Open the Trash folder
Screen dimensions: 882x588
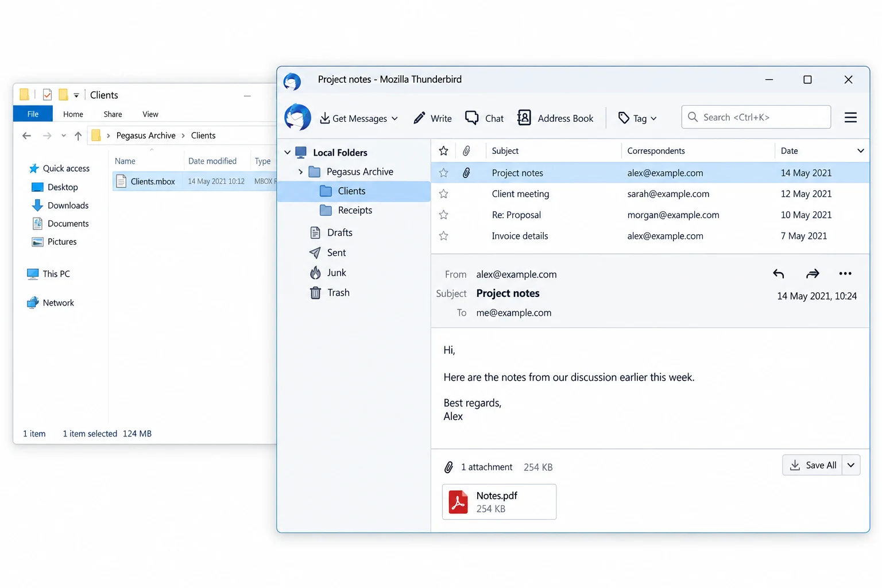330,293
